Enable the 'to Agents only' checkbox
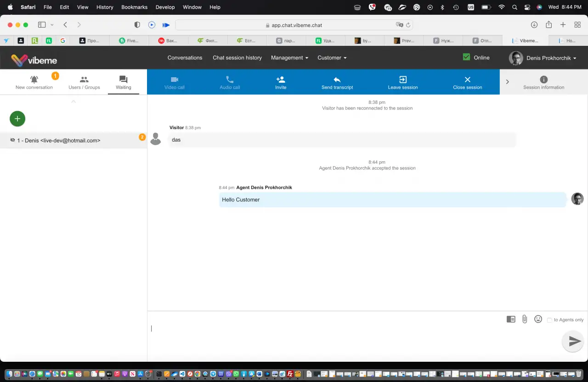Screen dimensions: 588x382 549,320
